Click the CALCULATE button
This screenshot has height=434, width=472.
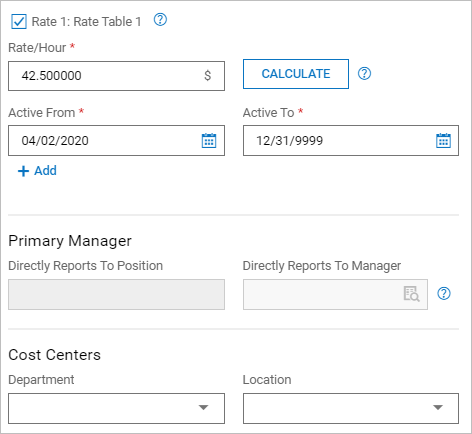(296, 74)
